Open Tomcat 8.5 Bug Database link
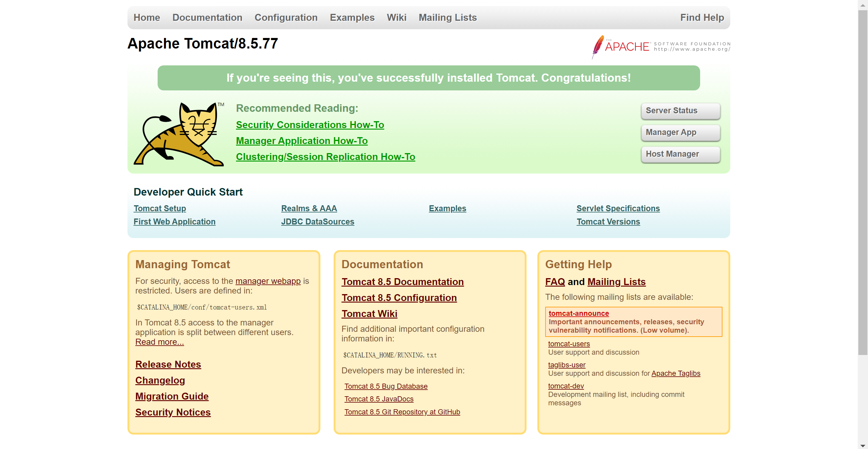 [386, 386]
